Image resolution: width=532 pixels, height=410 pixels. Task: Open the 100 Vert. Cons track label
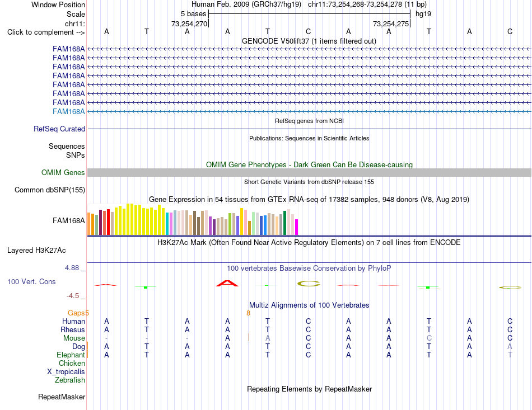(31, 281)
